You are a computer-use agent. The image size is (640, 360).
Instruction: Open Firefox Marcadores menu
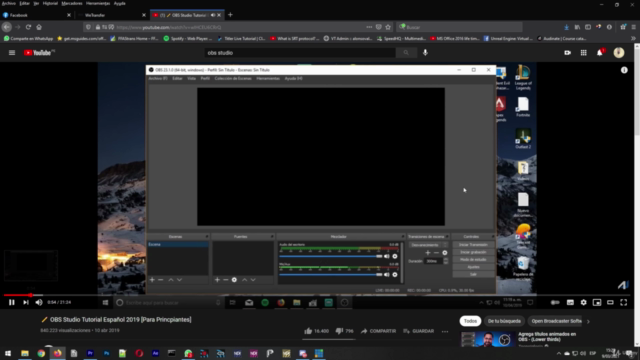coord(71,3)
